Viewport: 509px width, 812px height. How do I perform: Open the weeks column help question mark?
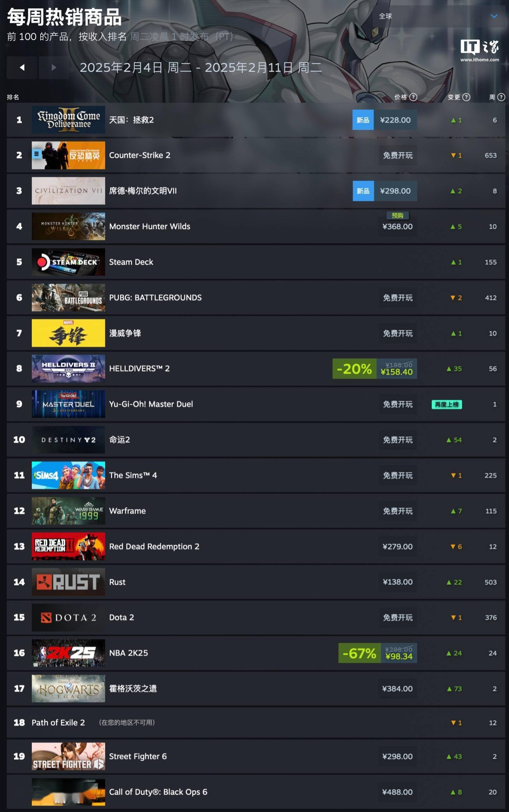pyautogui.click(x=501, y=97)
